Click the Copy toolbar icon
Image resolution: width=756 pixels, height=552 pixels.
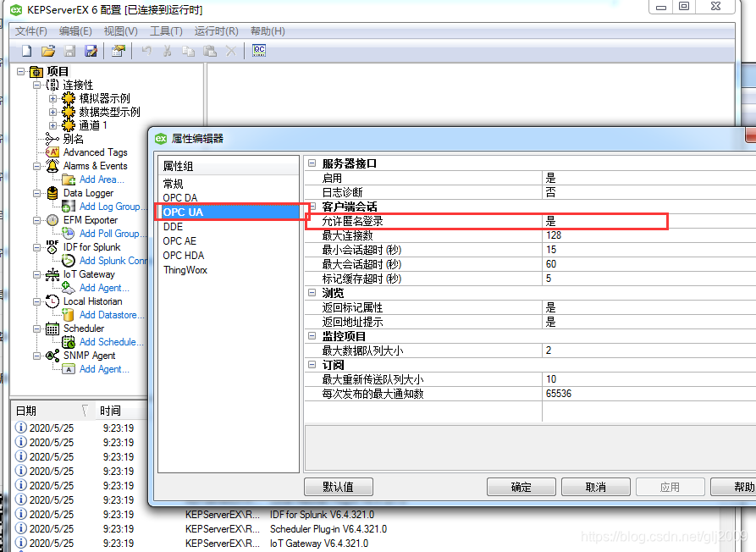189,51
